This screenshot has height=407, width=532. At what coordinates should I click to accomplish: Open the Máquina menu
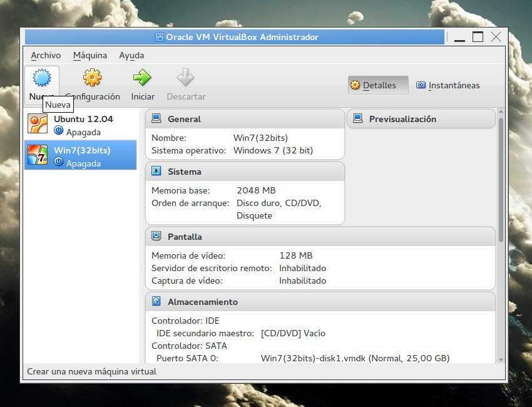coord(90,55)
